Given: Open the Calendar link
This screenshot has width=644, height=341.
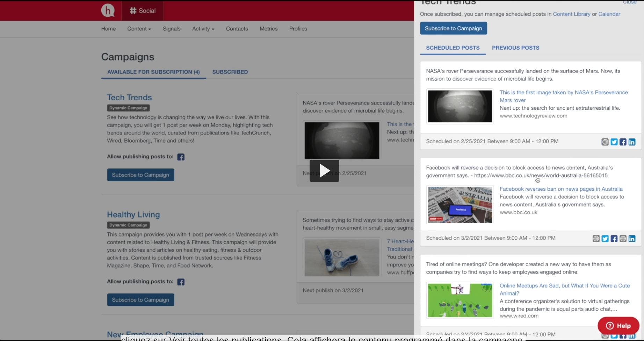Looking at the screenshot, I should pos(609,14).
